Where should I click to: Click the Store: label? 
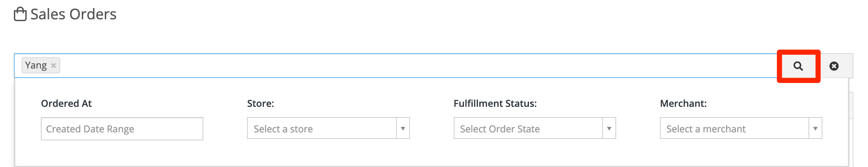tap(260, 104)
